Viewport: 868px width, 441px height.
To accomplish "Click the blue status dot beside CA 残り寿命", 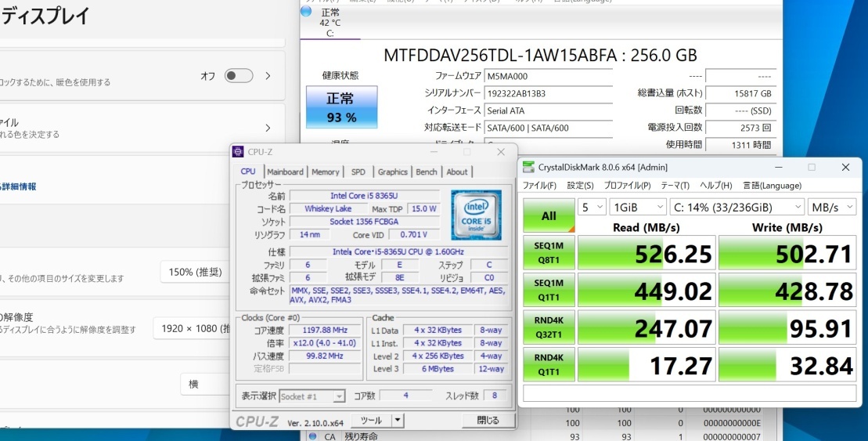I will [x=312, y=436].
